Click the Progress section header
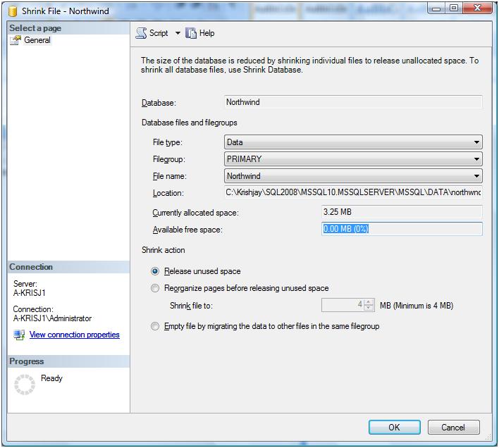The height and width of the screenshot is (448, 499). pyautogui.click(x=68, y=361)
